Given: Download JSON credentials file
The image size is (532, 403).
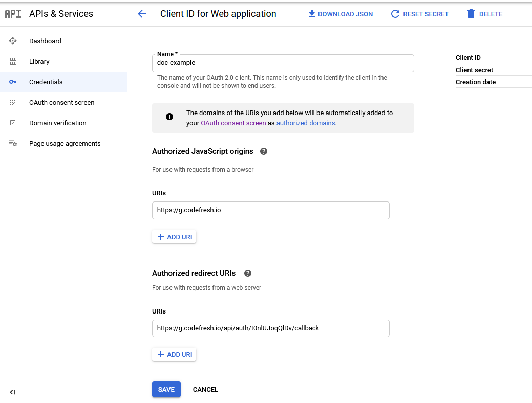Looking at the screenshot, I should (x=341, y=14).
